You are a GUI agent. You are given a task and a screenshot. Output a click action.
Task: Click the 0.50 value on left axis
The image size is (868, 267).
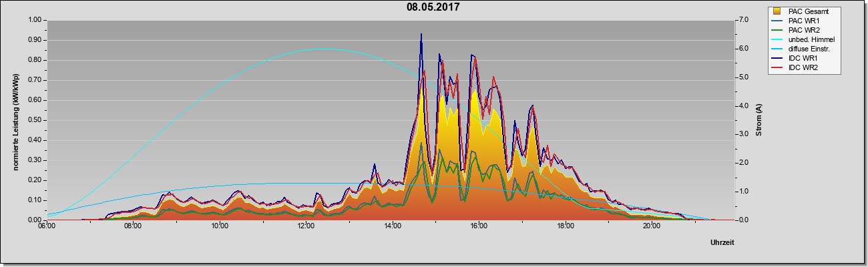(35, 120)
